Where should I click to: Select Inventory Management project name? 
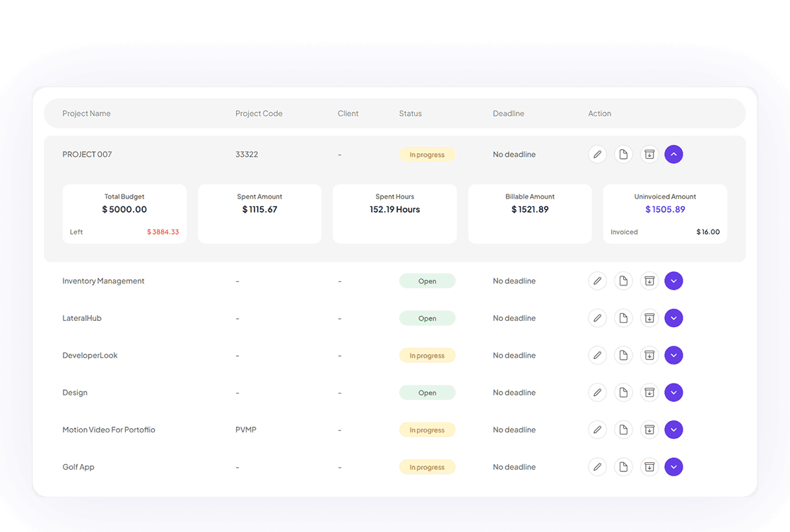[x=103, y=280]
